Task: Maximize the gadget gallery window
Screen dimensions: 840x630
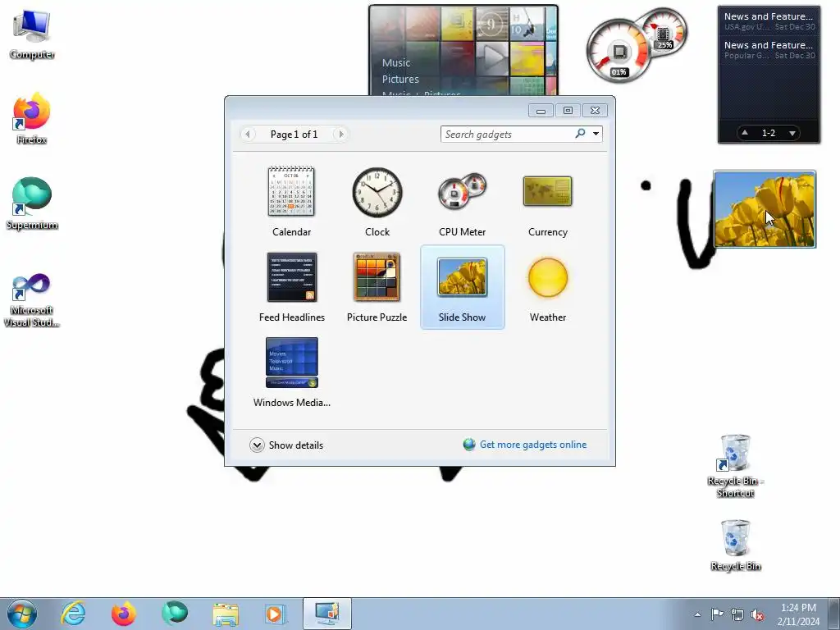Action: pos(568,111)
